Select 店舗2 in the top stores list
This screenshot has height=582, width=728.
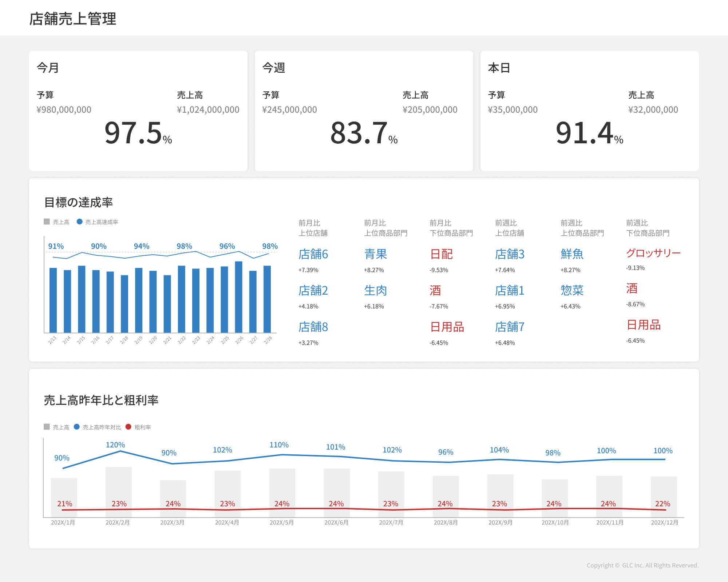tap(313, 290)
